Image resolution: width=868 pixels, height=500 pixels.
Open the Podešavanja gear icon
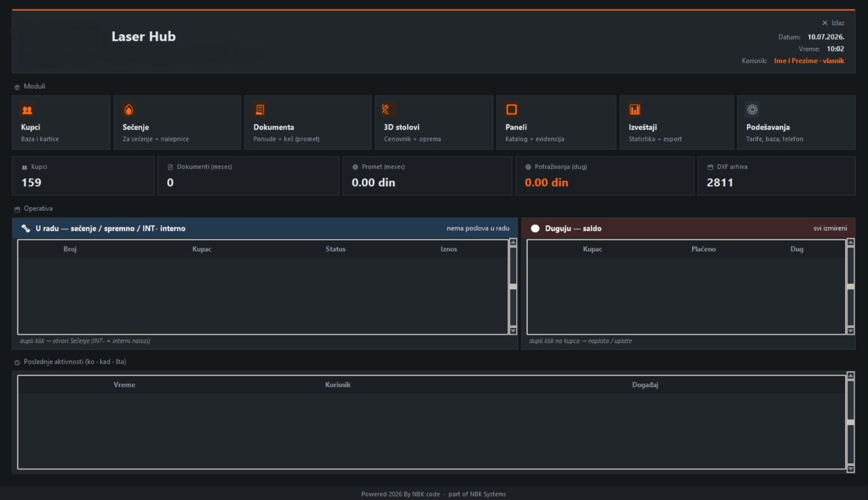click(752, 110)
